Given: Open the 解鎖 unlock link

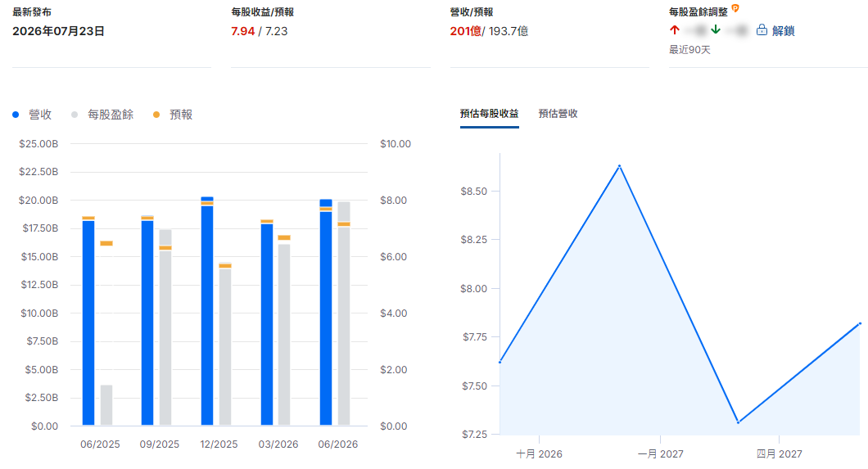Looking at the screenshot, I should pyautogui.click(x=783, y=31).
